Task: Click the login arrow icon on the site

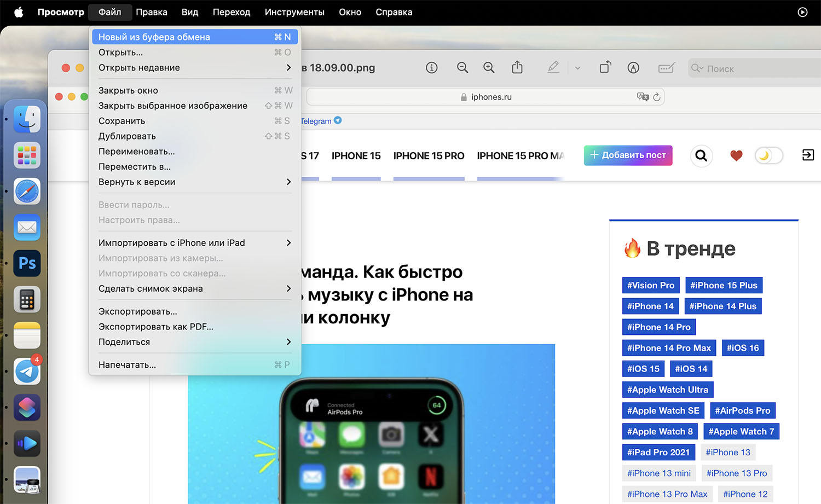Action: (x=808, y=155)
